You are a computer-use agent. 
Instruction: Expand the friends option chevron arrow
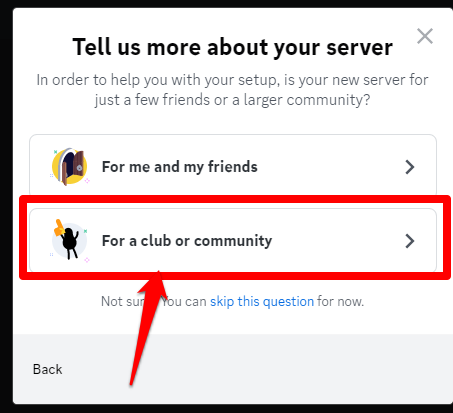pyautogui.click(x=410, y=167)
